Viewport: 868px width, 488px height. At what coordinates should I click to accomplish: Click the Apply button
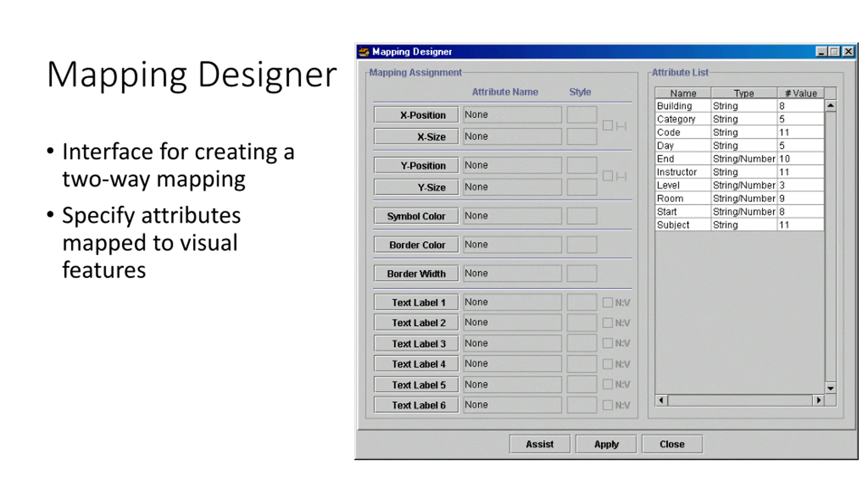tap(606, 444)
